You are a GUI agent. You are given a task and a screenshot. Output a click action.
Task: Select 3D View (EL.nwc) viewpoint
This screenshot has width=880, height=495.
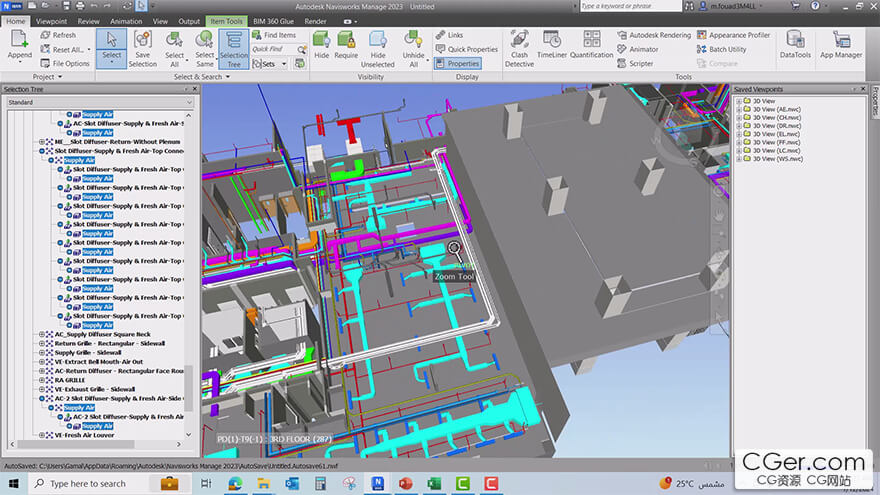[776, 134]
